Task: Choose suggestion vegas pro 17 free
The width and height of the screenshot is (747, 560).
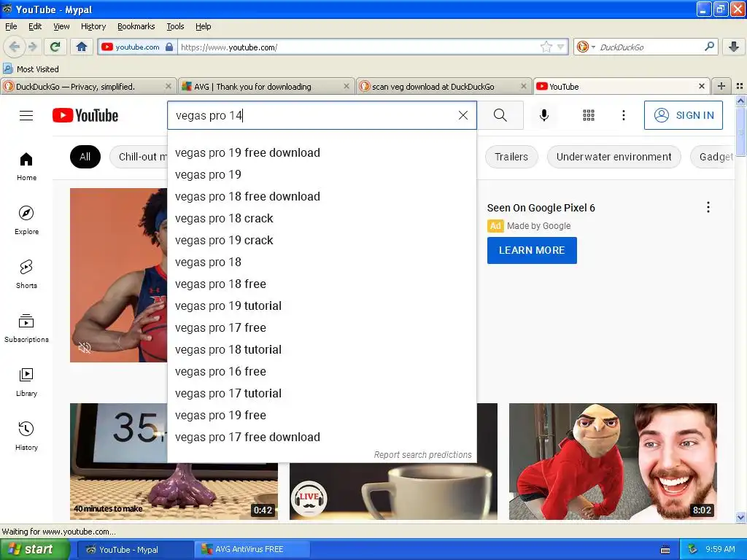Action: point(322,328)
